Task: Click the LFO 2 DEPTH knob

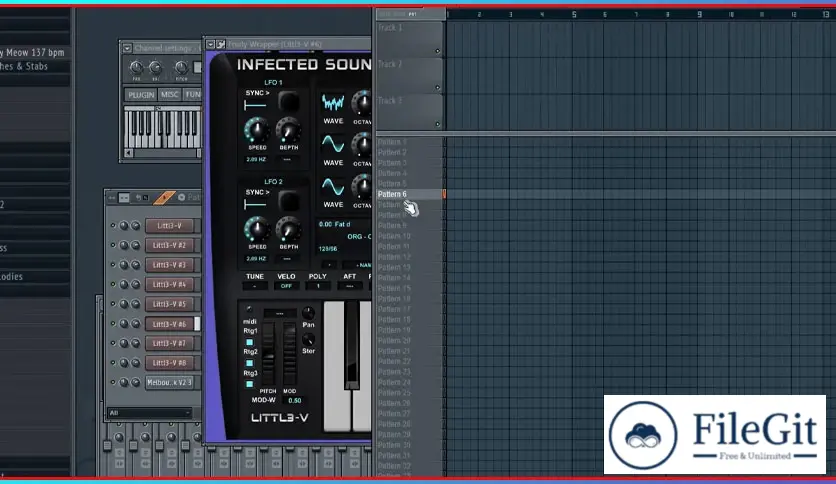Action: click(x=288, y=230)
